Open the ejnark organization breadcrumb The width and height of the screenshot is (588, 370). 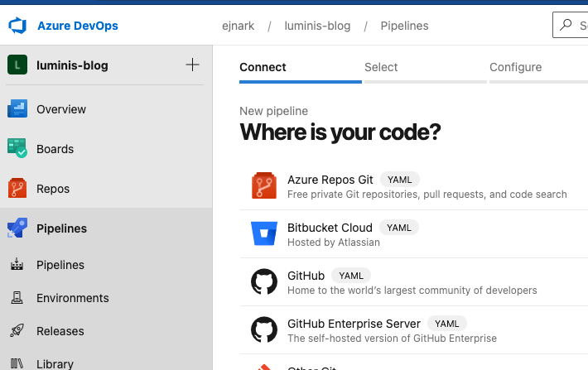click(x=239, y=26)
